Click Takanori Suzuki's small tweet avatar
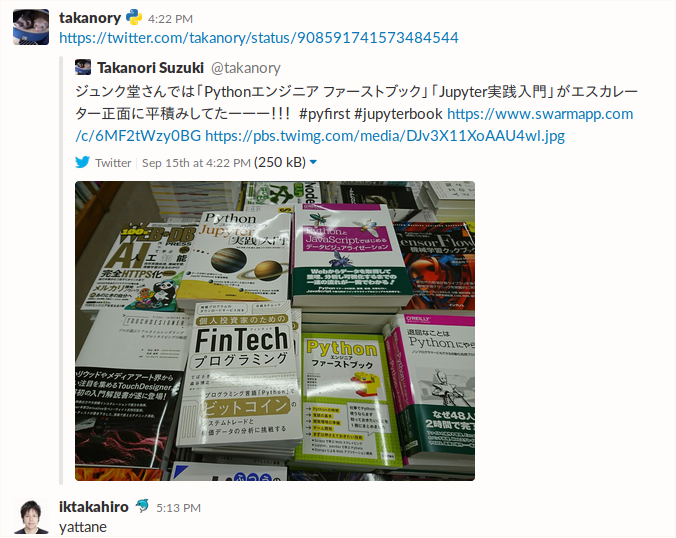The image size is (676, 538). pyautogui.click(x=83, y=67)
